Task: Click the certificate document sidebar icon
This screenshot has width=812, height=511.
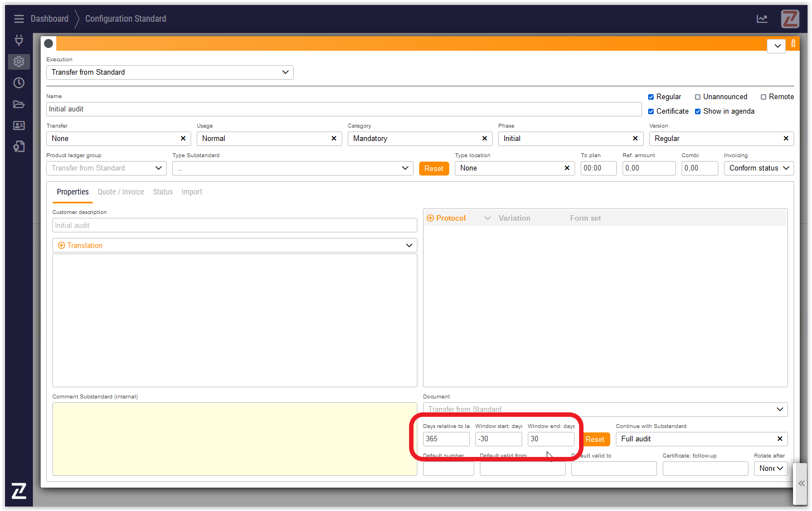Action: (x=19, y=147)
